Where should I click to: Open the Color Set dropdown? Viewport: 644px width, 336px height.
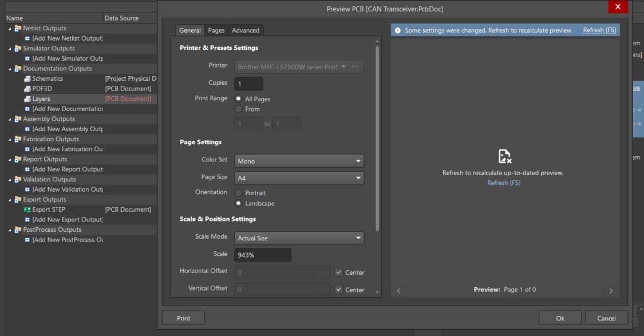click(299, 161)
